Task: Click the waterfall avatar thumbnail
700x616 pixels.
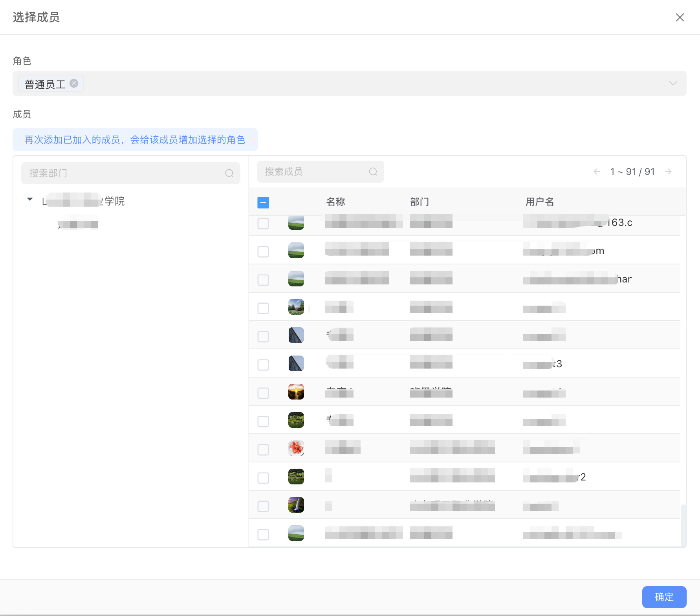Action: [296, 505]
